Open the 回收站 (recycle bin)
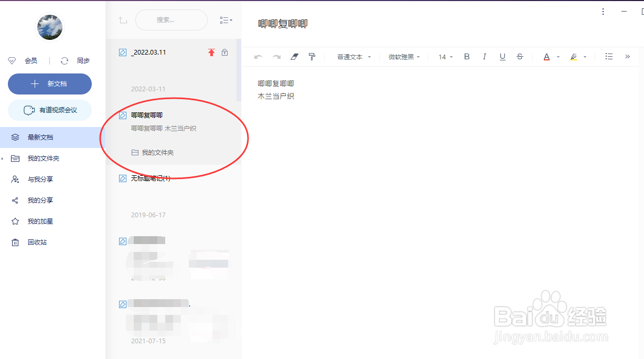Image resolution: width=644 pixels, height=359 pixels. coord(37,242)
